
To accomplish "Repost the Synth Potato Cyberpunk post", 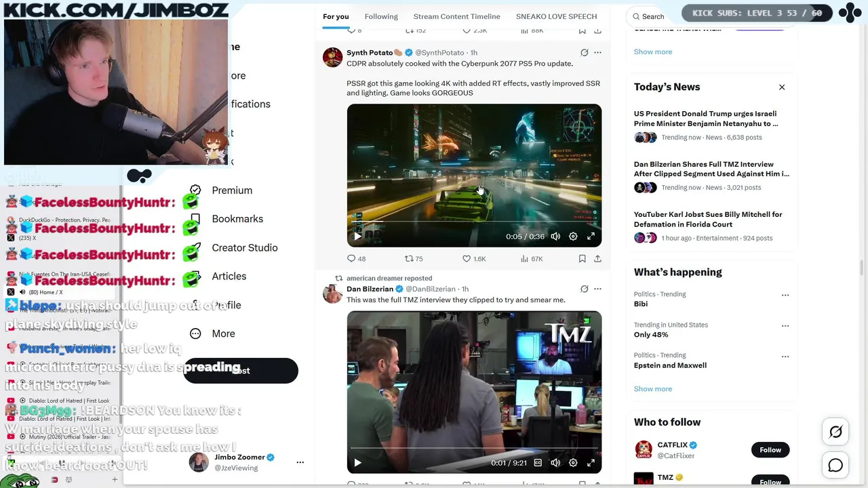I will click(x=414, y=259).
